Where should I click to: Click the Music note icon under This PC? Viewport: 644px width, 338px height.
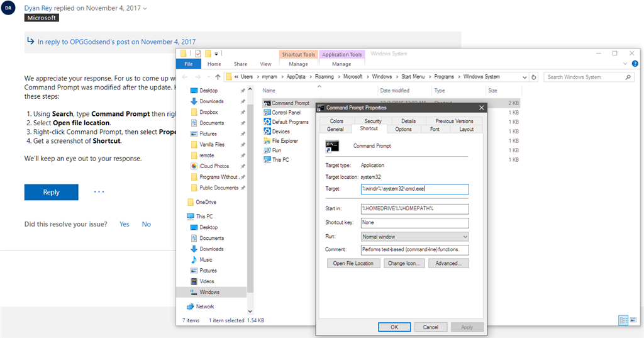tap(194, 259)
